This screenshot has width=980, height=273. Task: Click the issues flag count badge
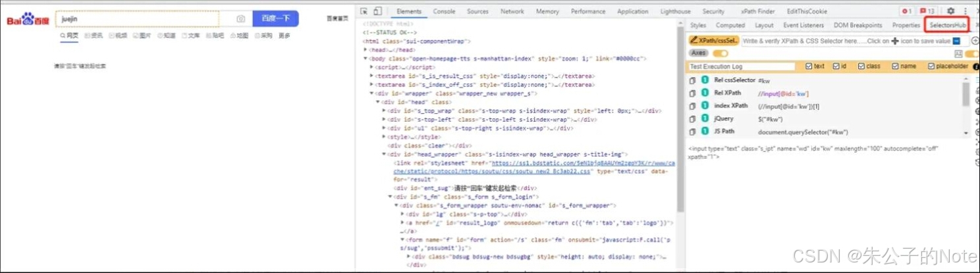(x=927, y=11)
